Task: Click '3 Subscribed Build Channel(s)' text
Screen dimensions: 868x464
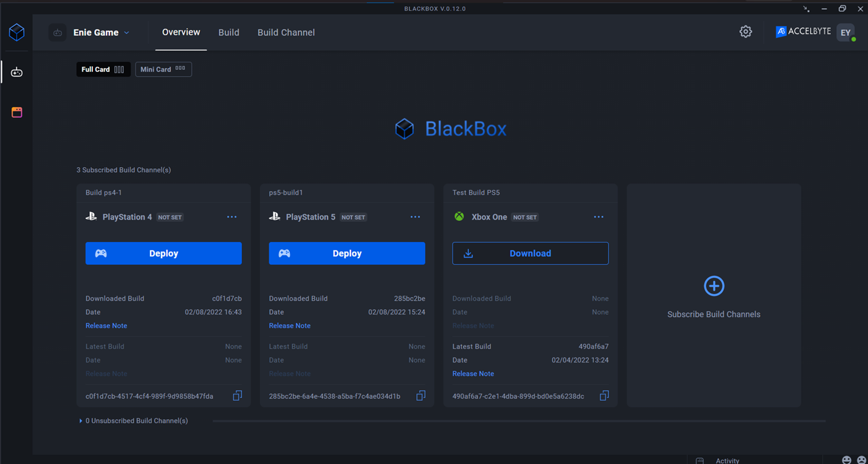Action: click(x=124, y=170)
